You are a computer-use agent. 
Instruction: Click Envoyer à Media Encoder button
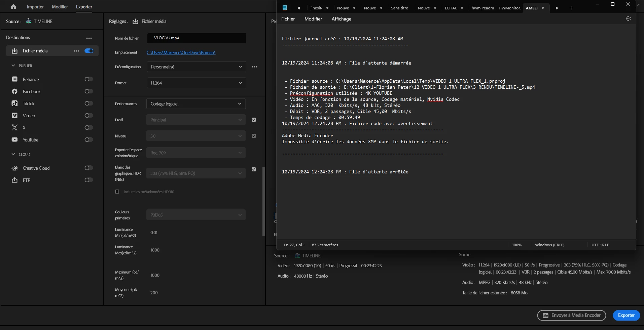coord(572,315)
